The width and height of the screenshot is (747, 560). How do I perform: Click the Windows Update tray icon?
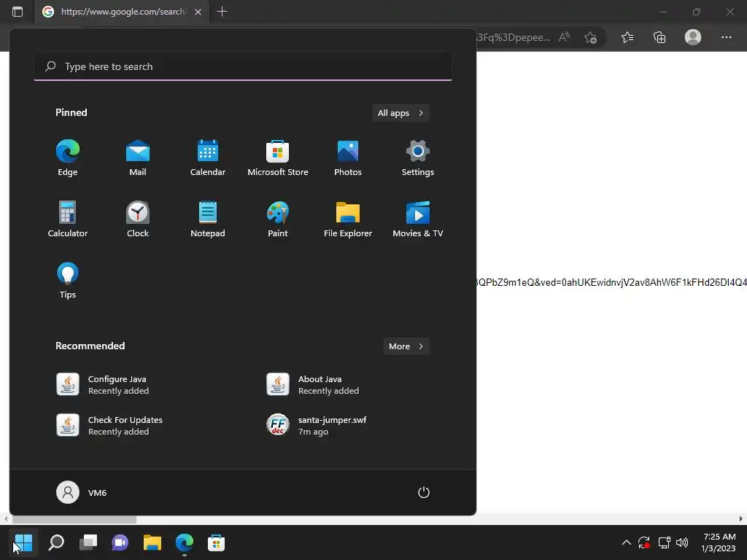coord(644,542)
